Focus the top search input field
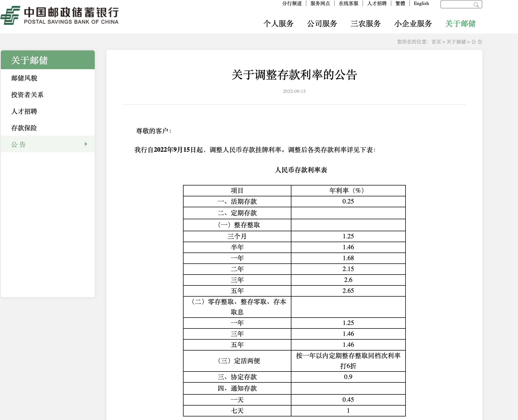 457,4
